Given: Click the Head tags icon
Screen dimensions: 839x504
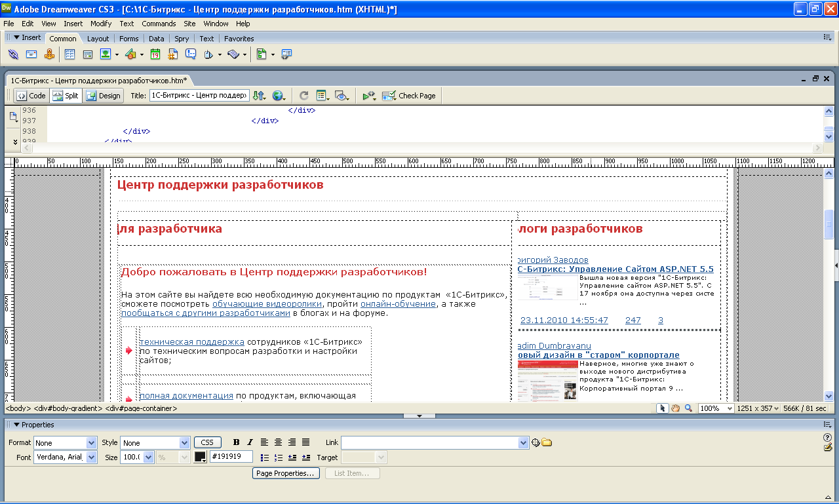Looking at the screenshot, I should [209, 54].
